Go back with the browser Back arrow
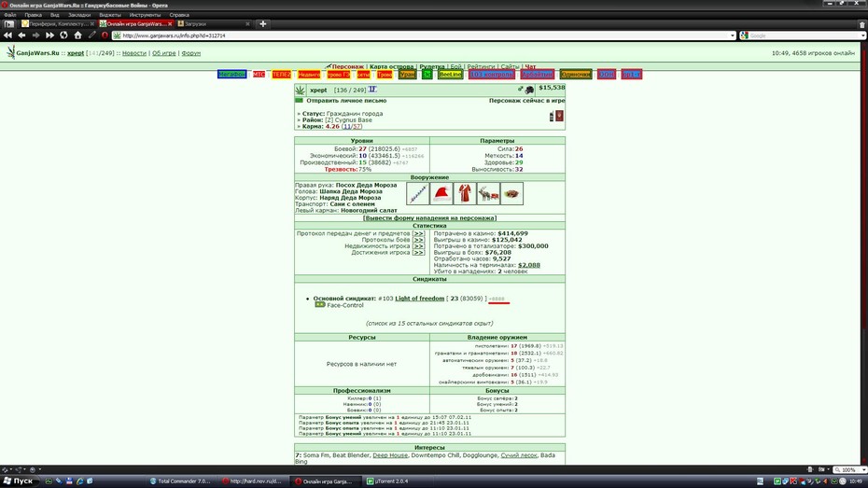Image resolution: width=868 pixels, height=488 pixels. (21, 35)
